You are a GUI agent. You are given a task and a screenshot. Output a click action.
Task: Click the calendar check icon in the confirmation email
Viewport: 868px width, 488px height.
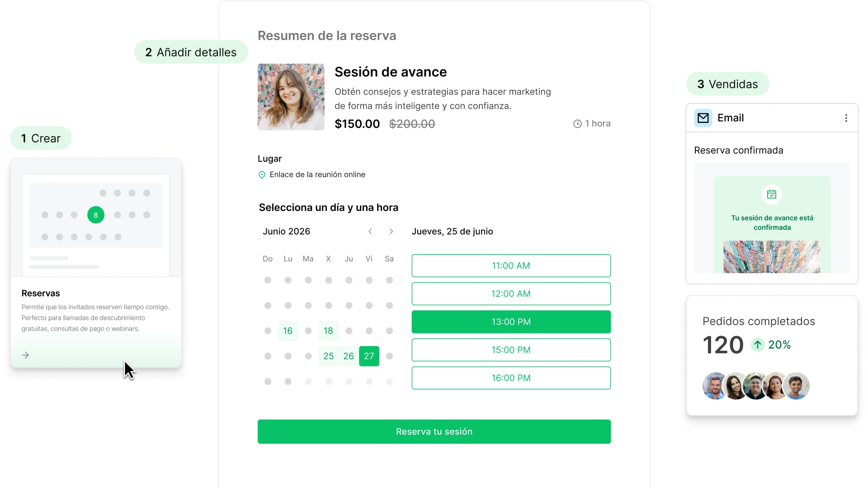772,194
